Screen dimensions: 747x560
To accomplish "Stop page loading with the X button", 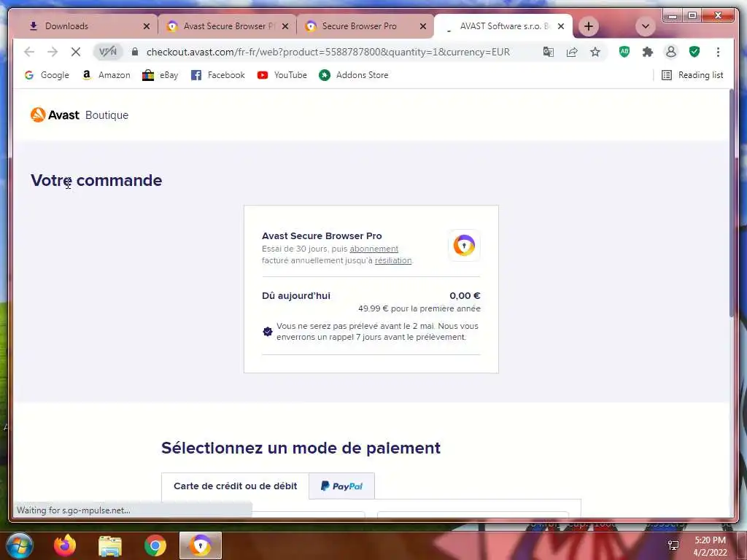I will point(76,52).
